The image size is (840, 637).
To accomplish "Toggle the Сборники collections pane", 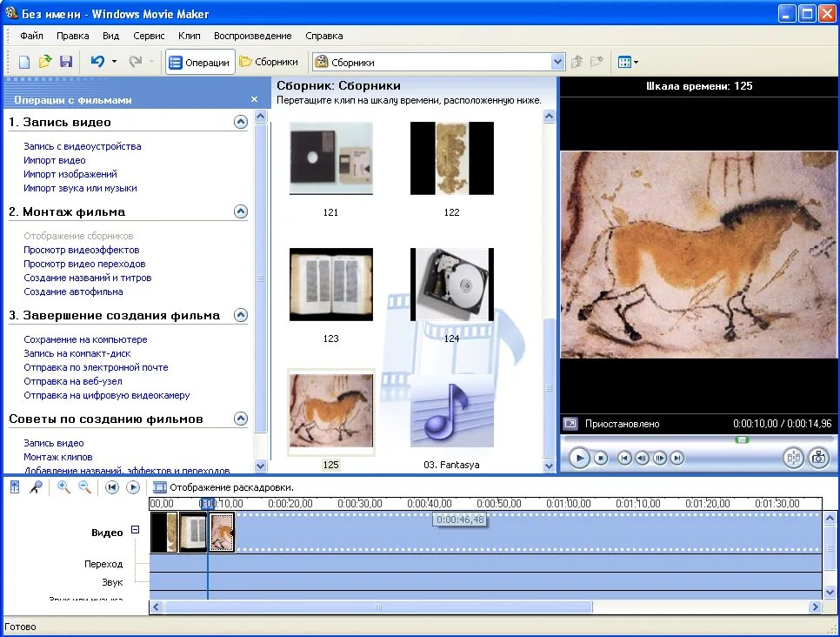I will pyautogui.click(x=269, y=62).
